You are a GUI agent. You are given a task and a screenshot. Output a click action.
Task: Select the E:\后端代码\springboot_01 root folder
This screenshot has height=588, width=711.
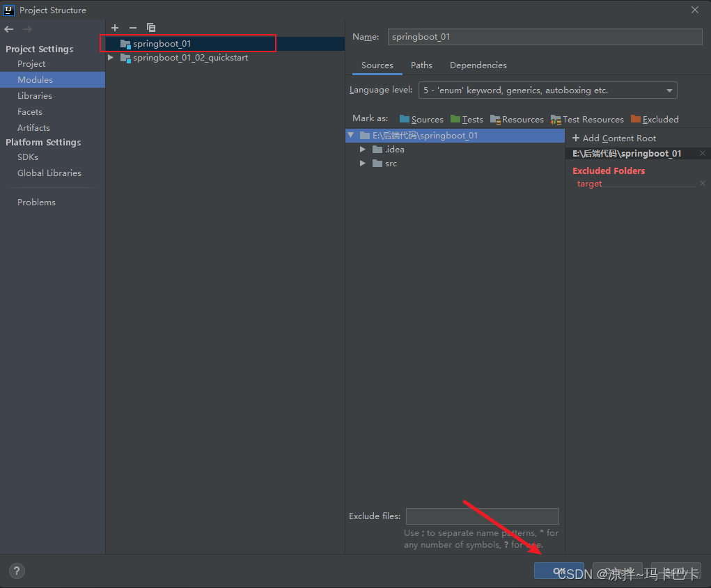455,135
